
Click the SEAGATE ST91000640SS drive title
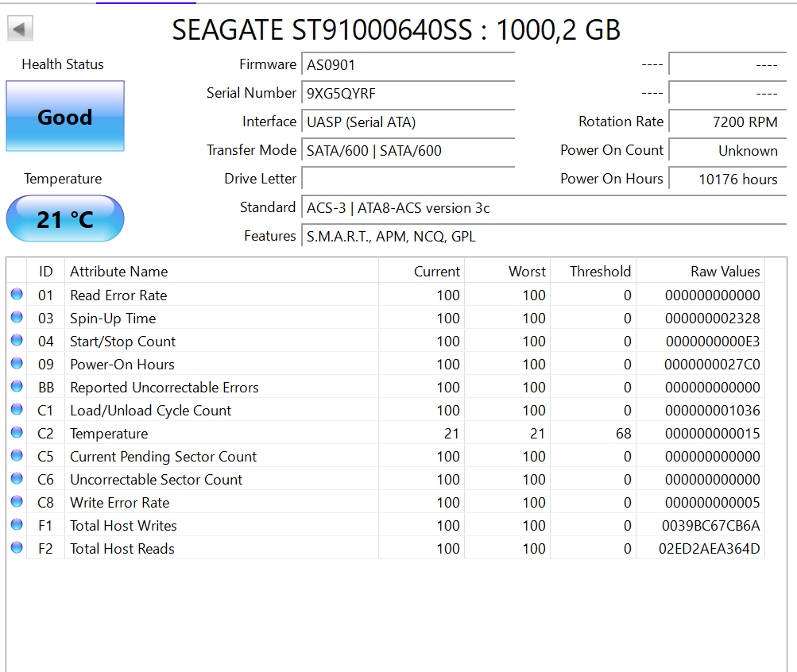coord(396,29)
